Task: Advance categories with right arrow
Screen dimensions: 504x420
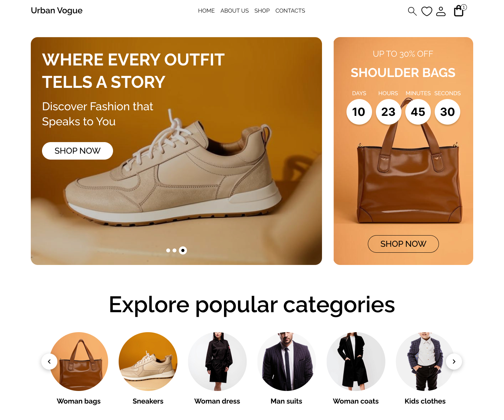Action: pos(454,362)
